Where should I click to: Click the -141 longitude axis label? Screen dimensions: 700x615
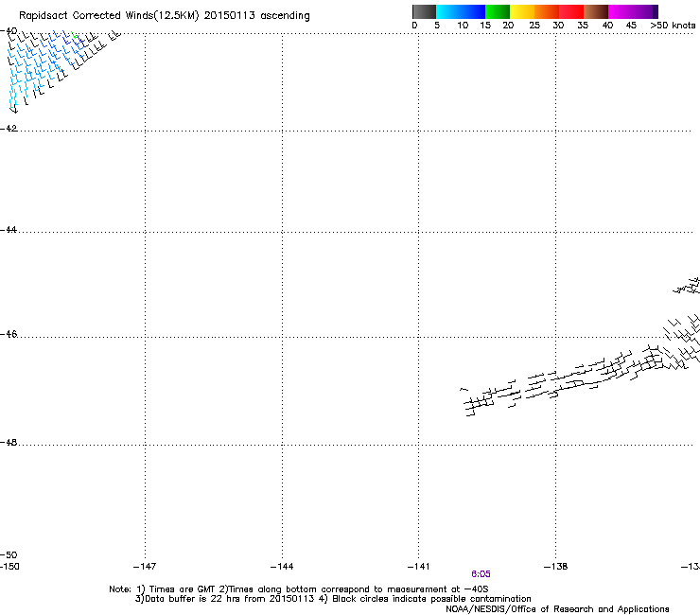tap(418, 567)
